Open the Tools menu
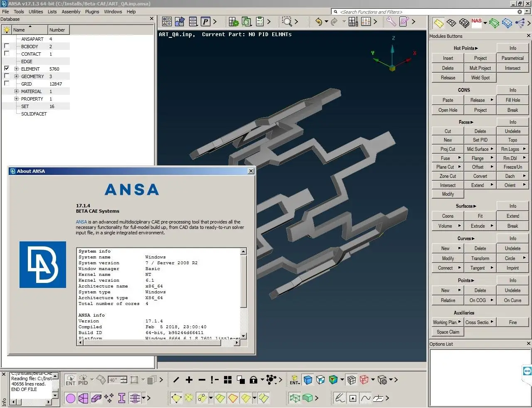 click(19, 12)
